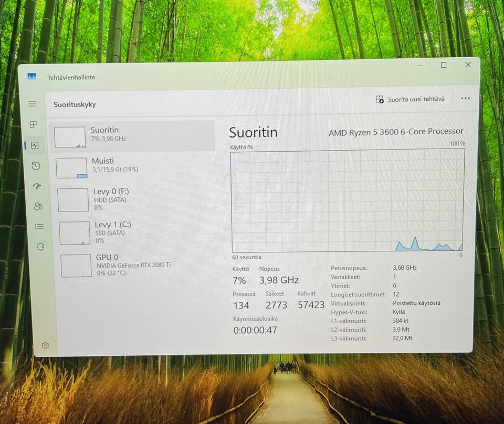Screen dimensions: 504x424
Task: Click the Suorituskyky page heading
Action: (75, 105)
